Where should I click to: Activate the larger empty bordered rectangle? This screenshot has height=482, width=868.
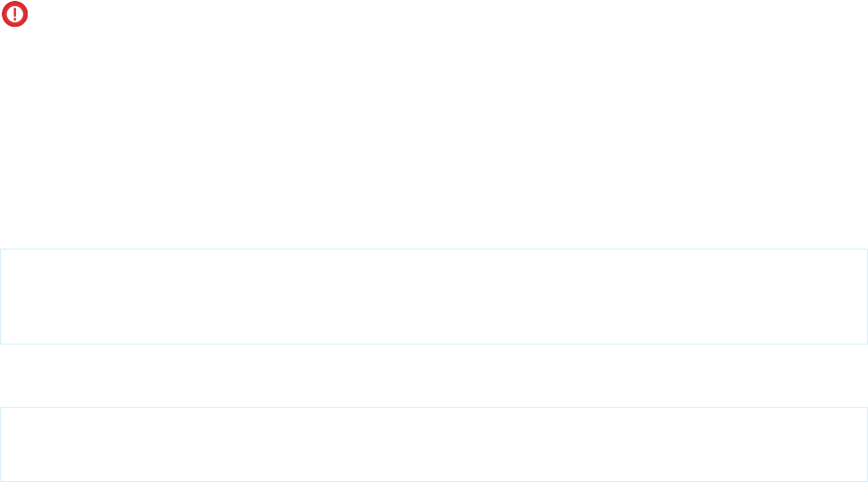click(x=434, y=297)
